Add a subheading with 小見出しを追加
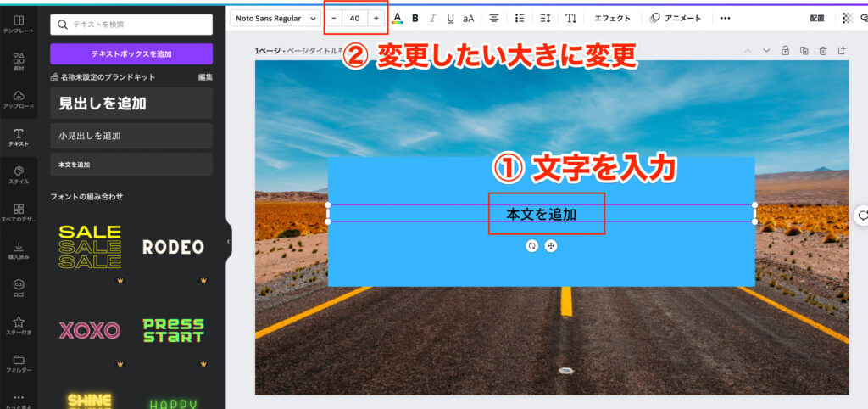The width and height of the screenshot is (868, 409). pyautogui.click(x=131, y=136)
